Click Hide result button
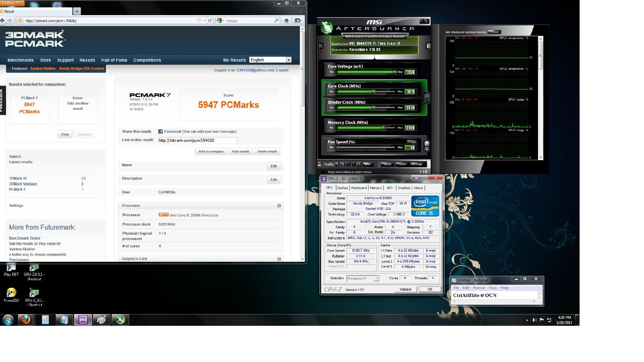 [x=240, y=152]
